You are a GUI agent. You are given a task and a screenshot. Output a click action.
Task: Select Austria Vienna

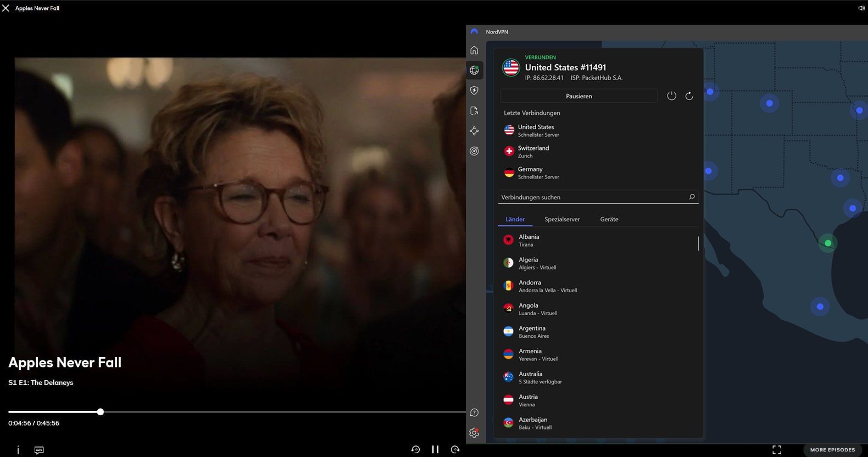tap(597, 400)
